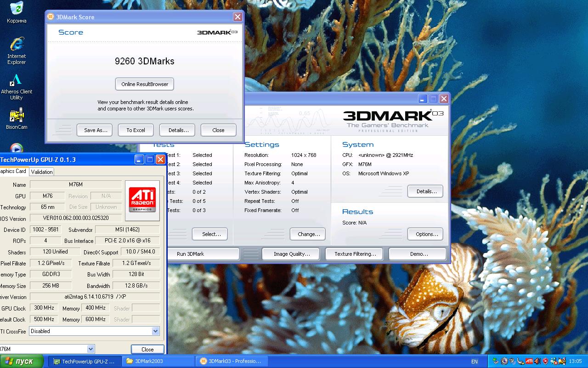Open the Image Quality... button
The width and height of the screenshot is (588, 368).
(292, 254)
